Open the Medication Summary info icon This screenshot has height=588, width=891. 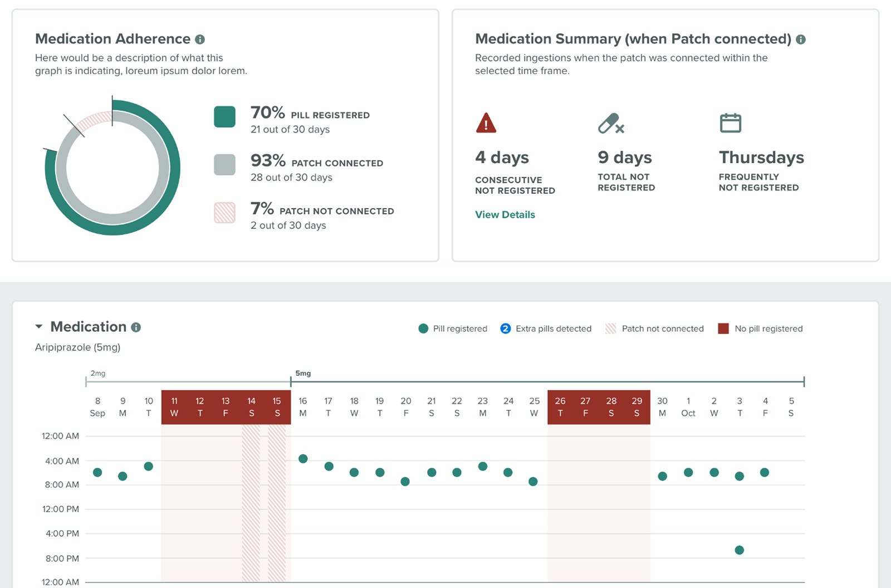point(801,40)
